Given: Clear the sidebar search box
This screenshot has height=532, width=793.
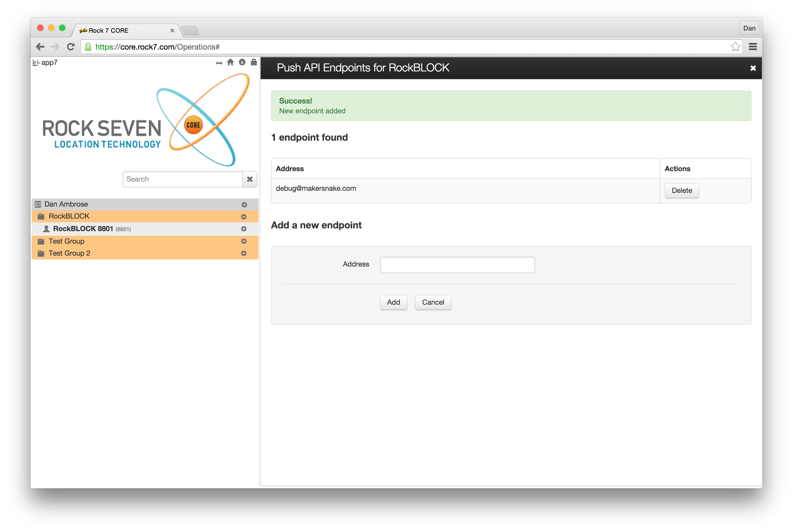Looking at the screenshot, I should 250,179.
